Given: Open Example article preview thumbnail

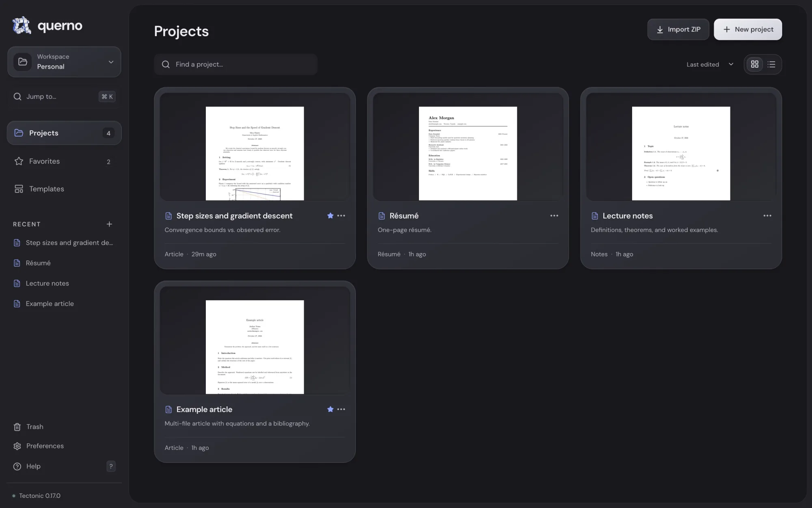Looking at the screenshot, I should [255, 340].
